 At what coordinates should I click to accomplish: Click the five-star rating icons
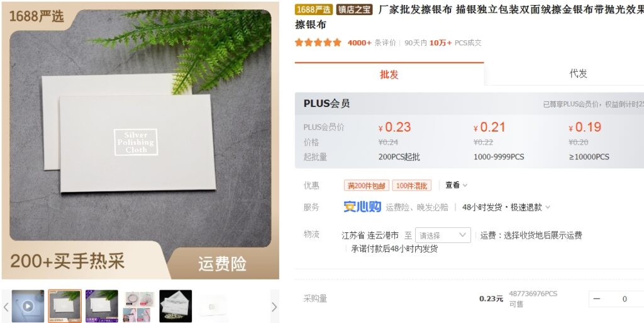[x=318, y=43]
